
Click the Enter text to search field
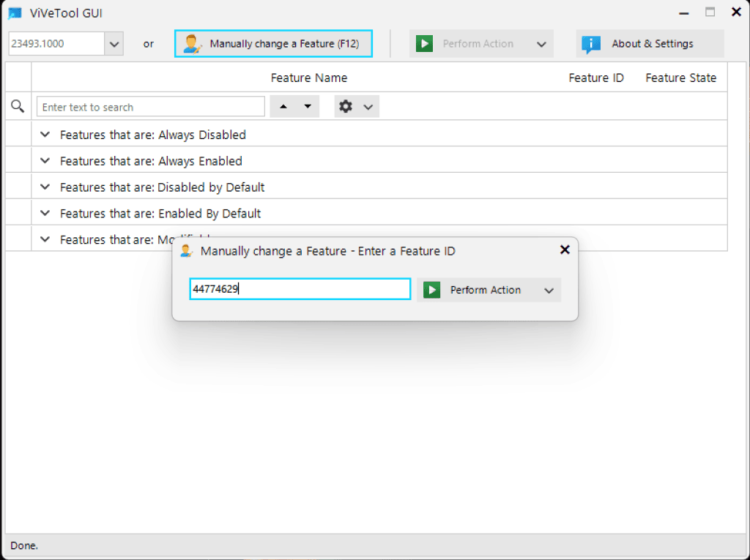pyautogui.click(x=150, y=106)
